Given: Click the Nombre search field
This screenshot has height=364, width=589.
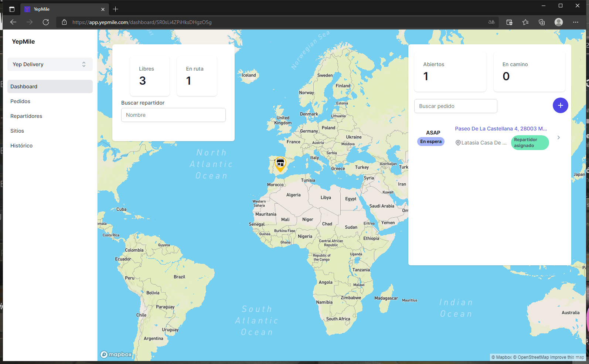Looking at the screenshot, I should (173, 115).
